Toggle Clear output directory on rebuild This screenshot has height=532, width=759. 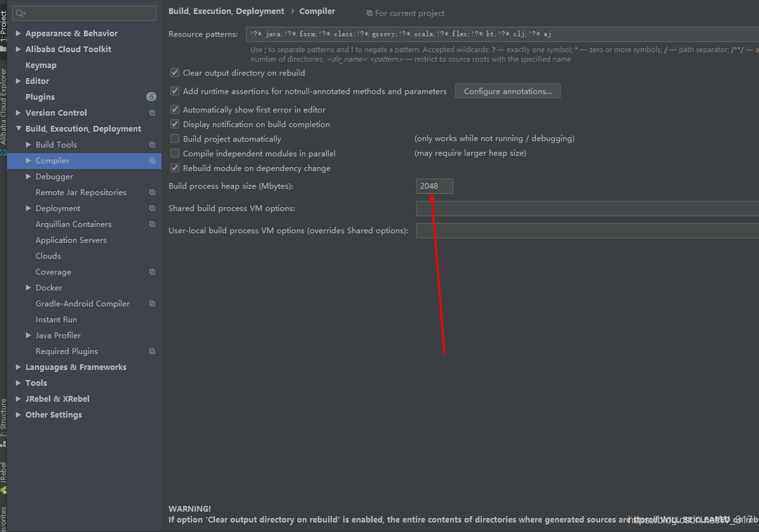(x=175, y=72)
